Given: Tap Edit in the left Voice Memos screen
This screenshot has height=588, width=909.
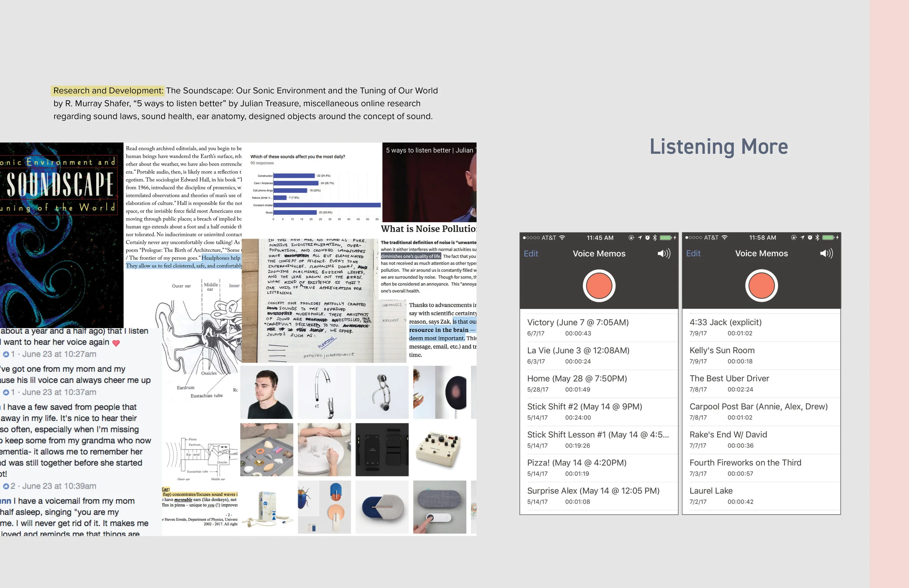Looking at the screenshot, I should (530, 254).
